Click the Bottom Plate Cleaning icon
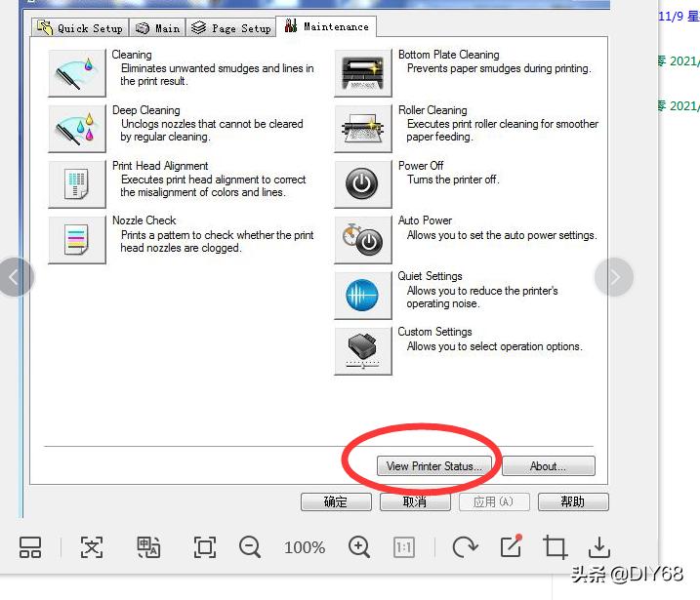700x600 pixels. pos(363,73)
